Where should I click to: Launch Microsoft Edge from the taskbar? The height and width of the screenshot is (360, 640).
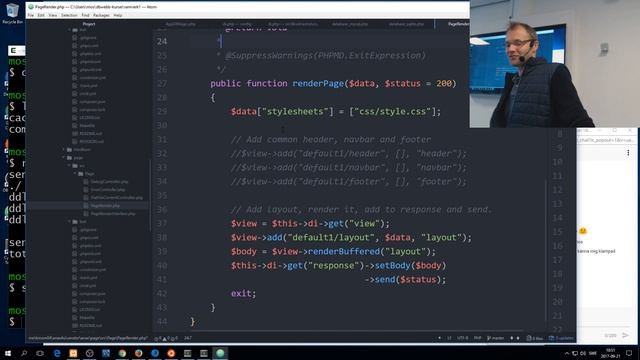(x=57, y=353)
